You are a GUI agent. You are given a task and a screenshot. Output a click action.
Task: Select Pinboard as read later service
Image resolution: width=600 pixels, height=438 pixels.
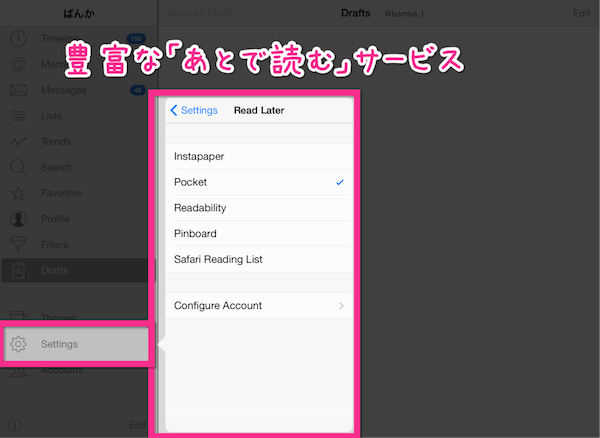click(x=259, y=233)
